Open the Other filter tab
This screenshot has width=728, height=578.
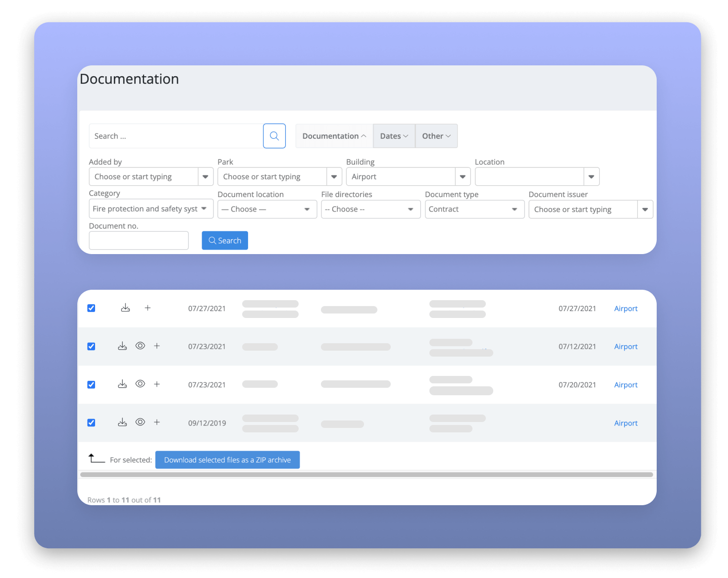pos(436,136)
